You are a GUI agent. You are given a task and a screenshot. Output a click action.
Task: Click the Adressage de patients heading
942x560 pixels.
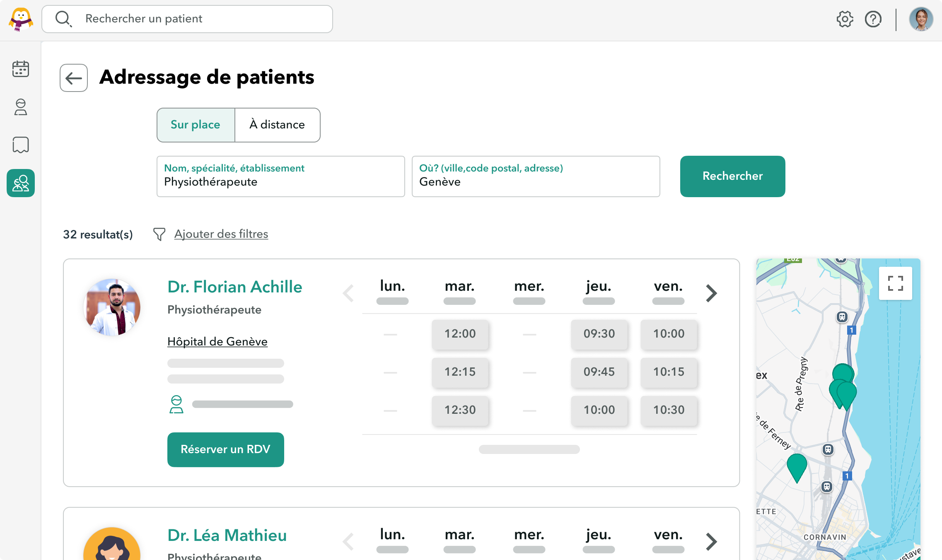(x=207, y=77)
